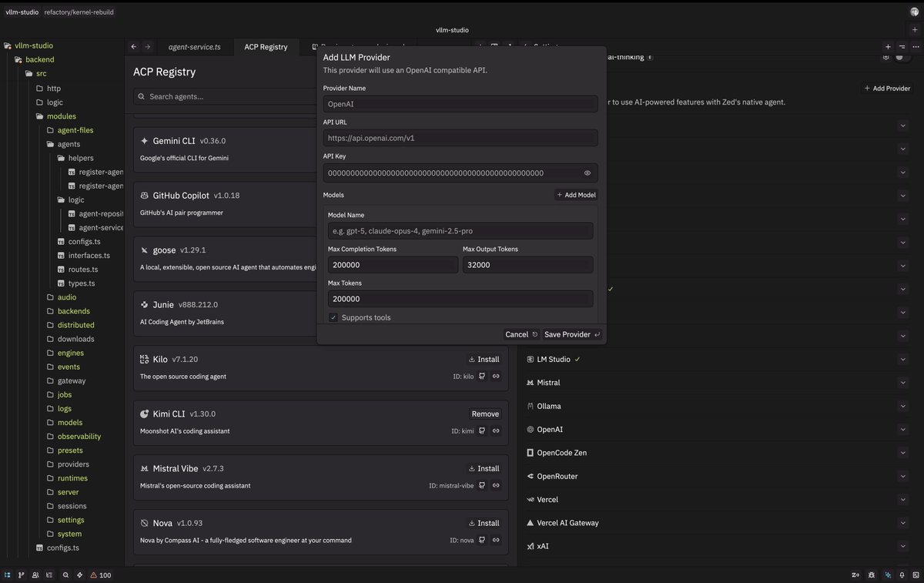Start new thread with plus icon
This screenshot has height=583, width=924.
click(x=888, y=47)
